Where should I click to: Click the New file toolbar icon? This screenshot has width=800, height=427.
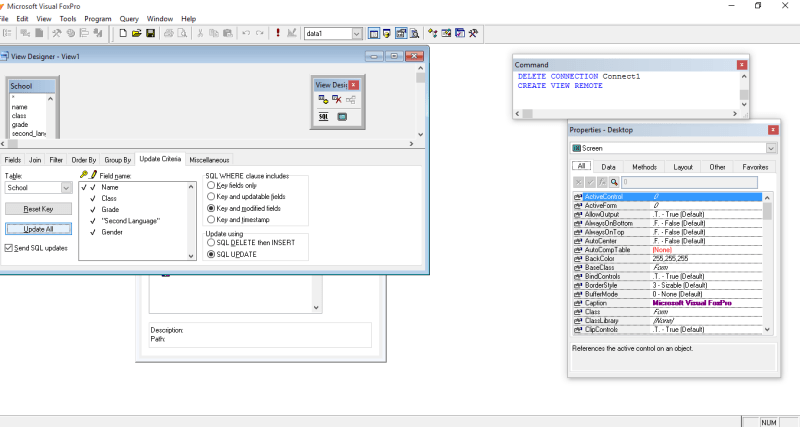123,33
